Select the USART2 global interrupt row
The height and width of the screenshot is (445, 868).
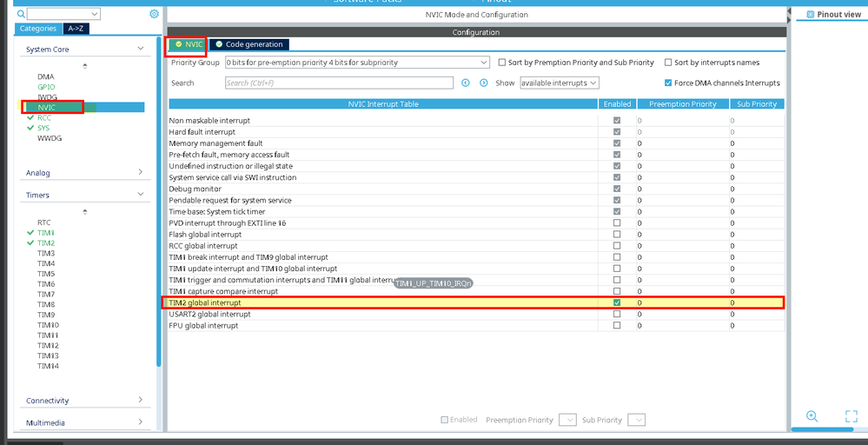pos(476,314)
